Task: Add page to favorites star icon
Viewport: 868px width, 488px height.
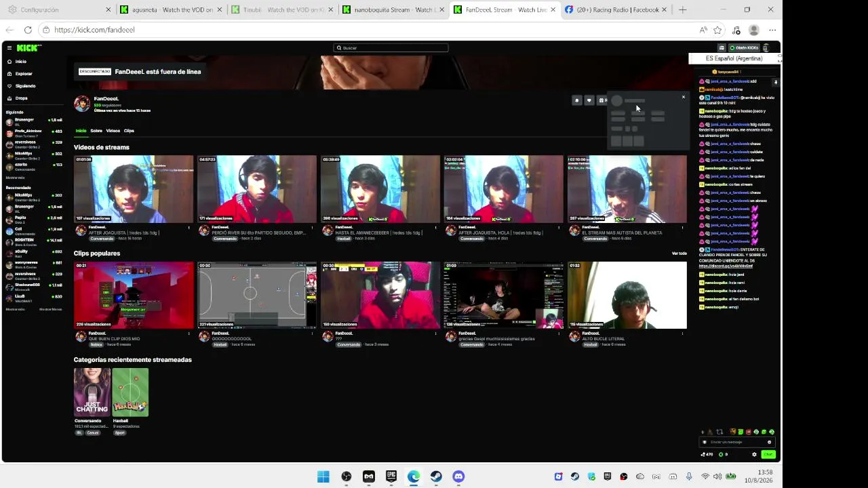Action: (717, 30)
